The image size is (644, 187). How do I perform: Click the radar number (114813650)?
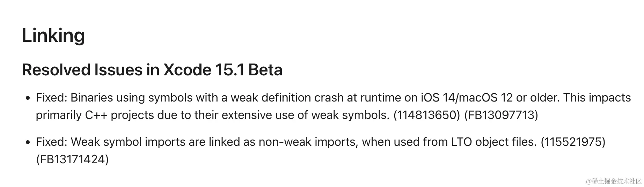click(427, 115)
